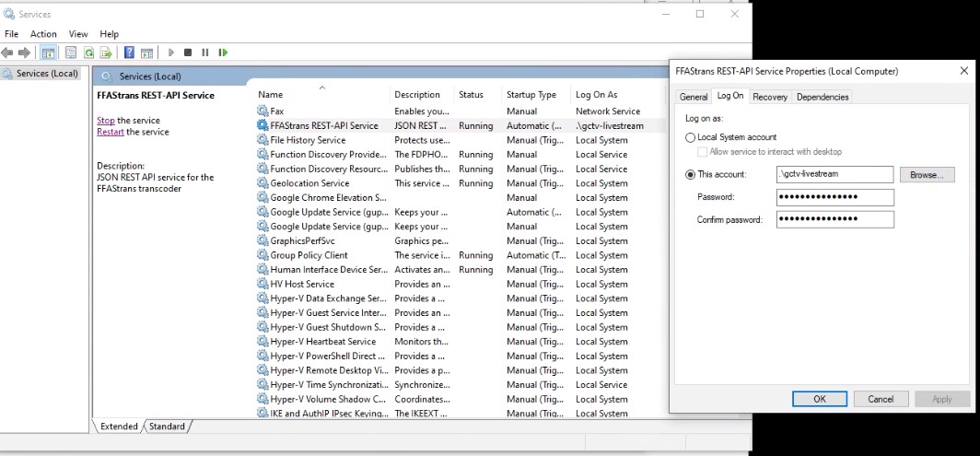Sort by the Description column header
Viewport: 980px width, 456px height.
pyautogui.click(x=422, y=95)
